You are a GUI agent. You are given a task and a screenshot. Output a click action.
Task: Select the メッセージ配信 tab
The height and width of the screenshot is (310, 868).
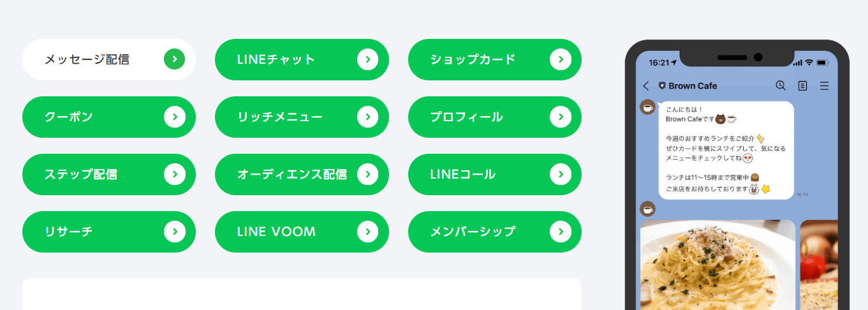tap(109, 59)
